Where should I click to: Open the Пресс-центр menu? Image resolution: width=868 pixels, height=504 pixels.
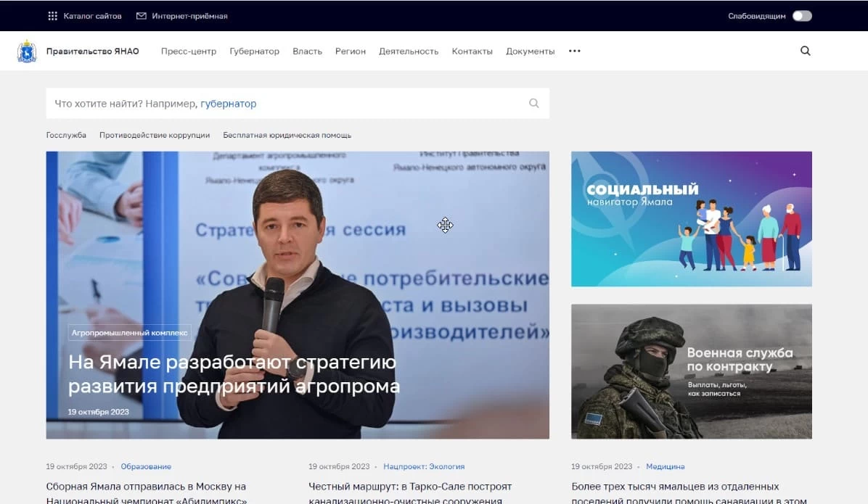pos(189,51)
